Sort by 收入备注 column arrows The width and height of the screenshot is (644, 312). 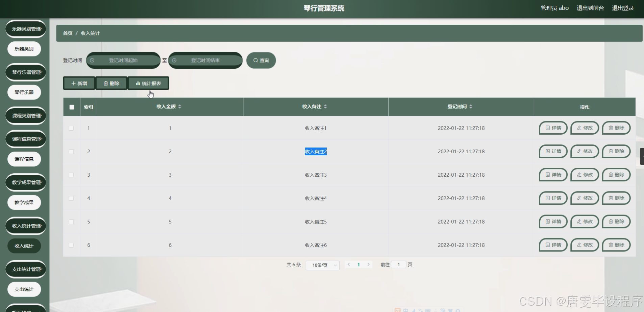[x=325, y=107]
